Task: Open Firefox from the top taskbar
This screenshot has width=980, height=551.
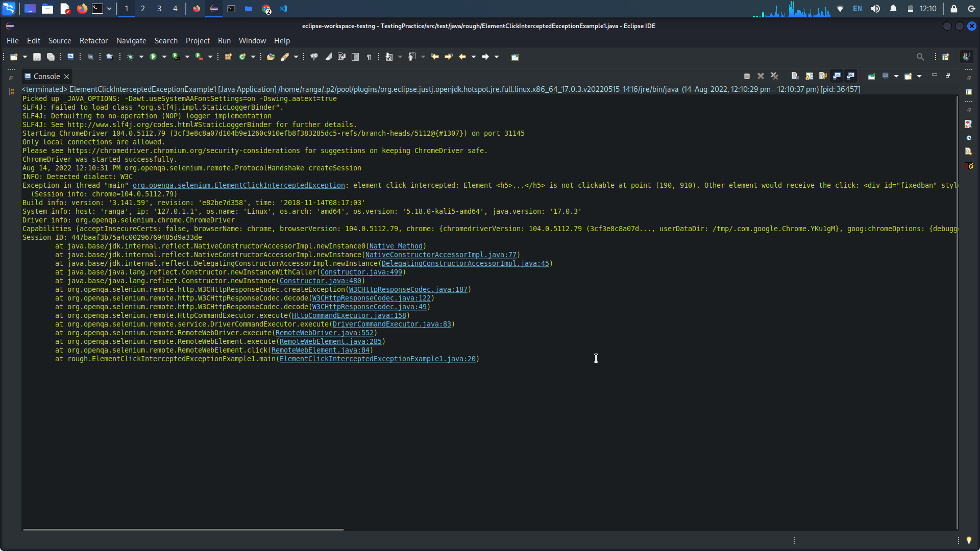Action: click(x=82, y=9)
